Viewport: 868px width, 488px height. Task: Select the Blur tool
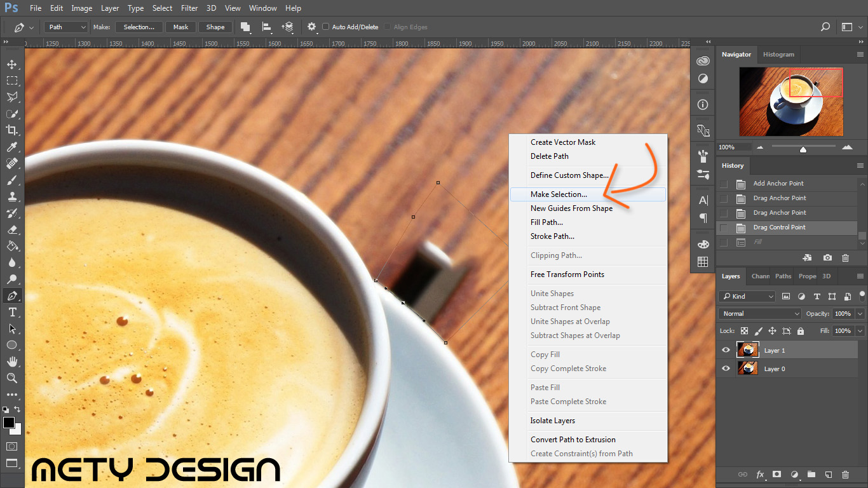tap(11, 262)
